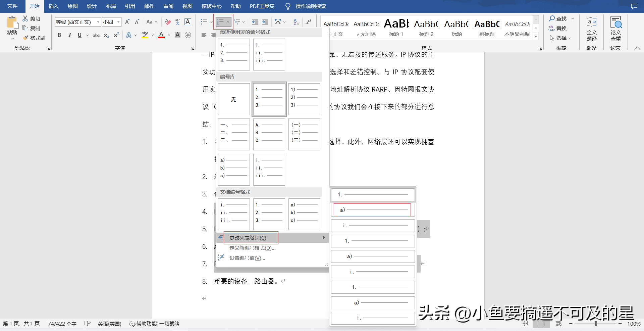Image resolution: width=644 pixels, height=331 pixels.
Task: Open the text effects glowing A icon
Action: [129, 35]
